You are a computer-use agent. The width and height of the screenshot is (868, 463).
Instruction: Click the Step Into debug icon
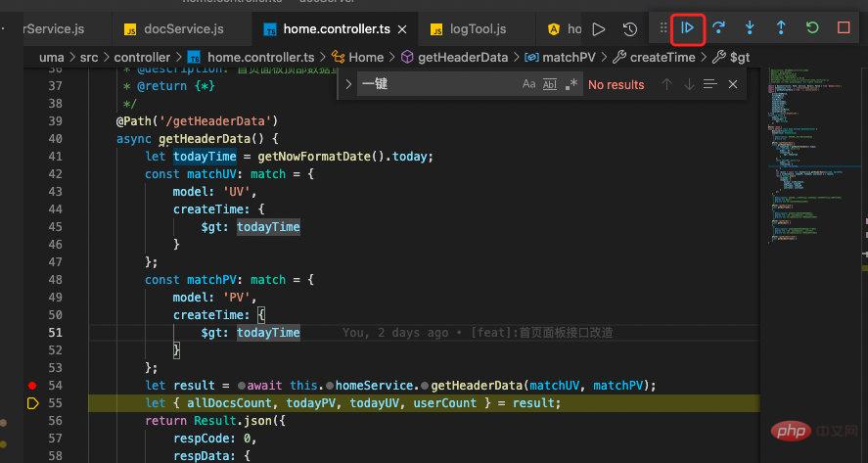click(x=750, y=28)
